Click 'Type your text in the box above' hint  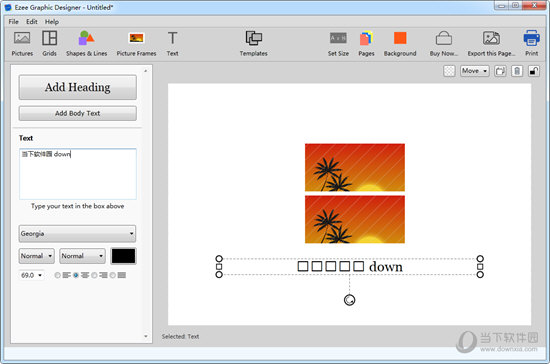click(78, 206)
